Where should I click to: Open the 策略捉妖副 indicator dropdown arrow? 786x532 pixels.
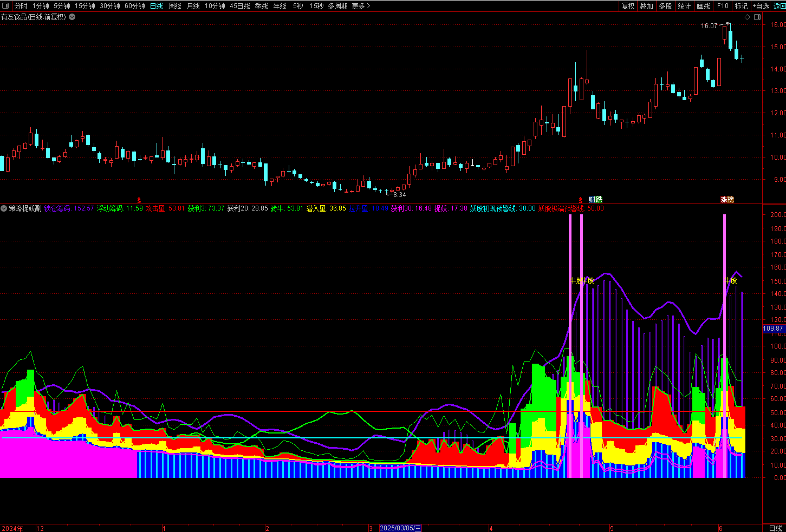[4, 208]
